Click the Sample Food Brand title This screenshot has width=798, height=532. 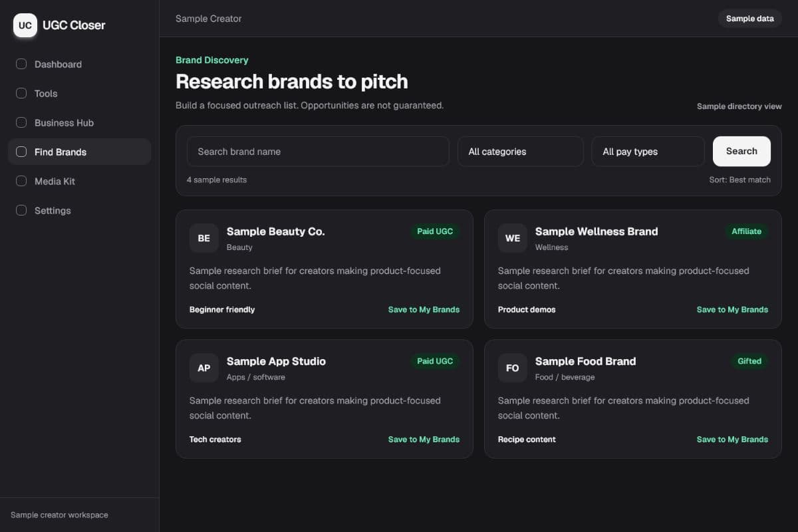[x=585, y=361]
